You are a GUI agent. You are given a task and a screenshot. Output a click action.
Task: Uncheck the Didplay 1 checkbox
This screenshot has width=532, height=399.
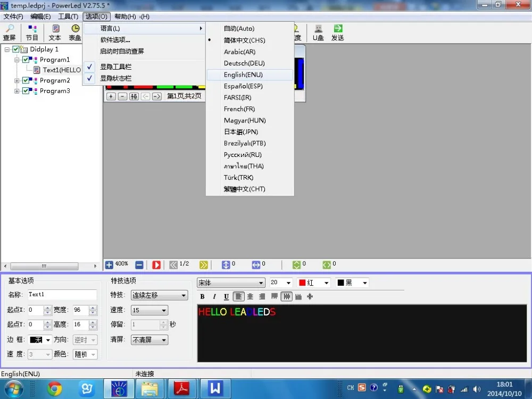coord(16,49)
